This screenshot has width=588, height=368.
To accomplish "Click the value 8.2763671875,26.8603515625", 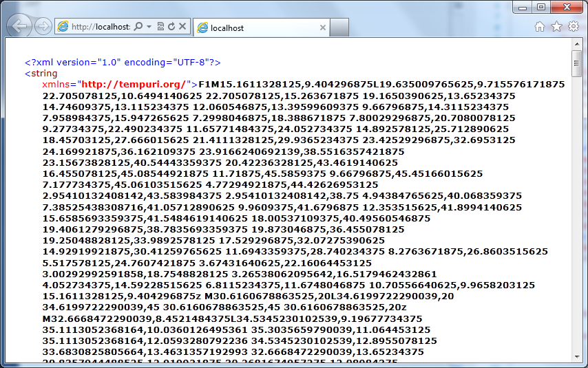I will point(468,252).
